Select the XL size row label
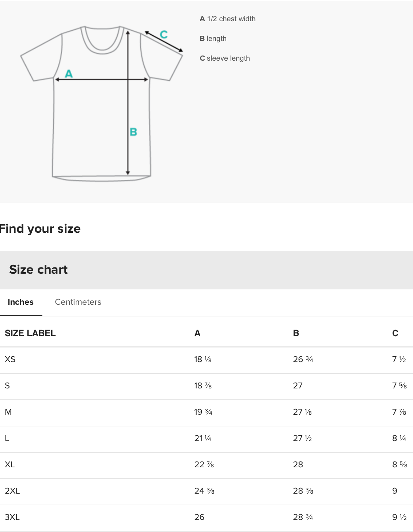Screen dimensions: 413x532 click(10, 465)
